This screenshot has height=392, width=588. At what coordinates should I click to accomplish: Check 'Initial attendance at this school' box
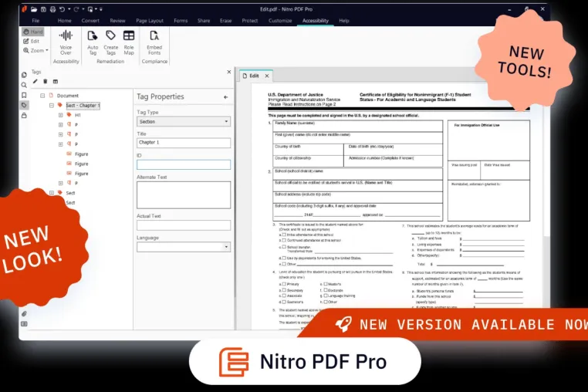[x=284, y=235]
